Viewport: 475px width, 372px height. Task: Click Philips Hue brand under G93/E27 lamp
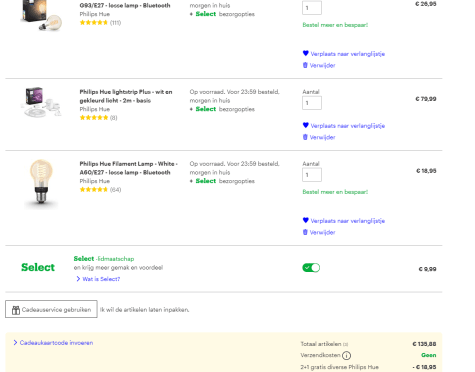click(x=95, y=14)
